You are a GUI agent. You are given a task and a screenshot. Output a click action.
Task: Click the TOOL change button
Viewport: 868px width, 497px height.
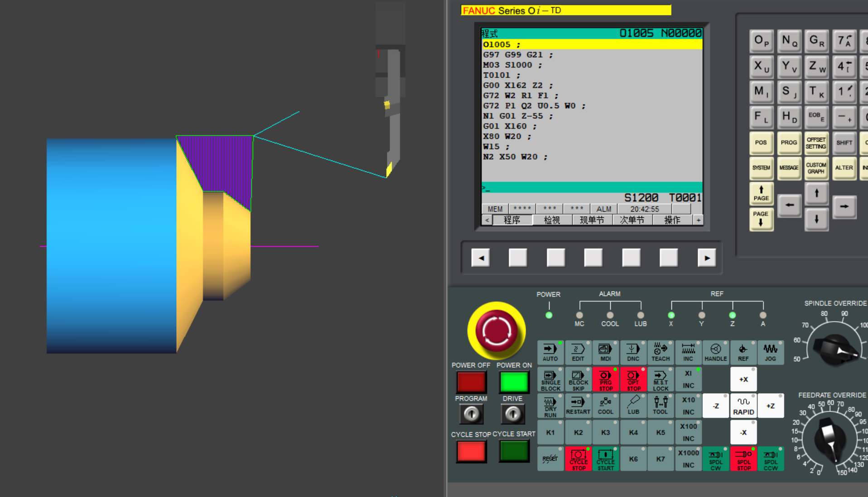pos(661,406)
